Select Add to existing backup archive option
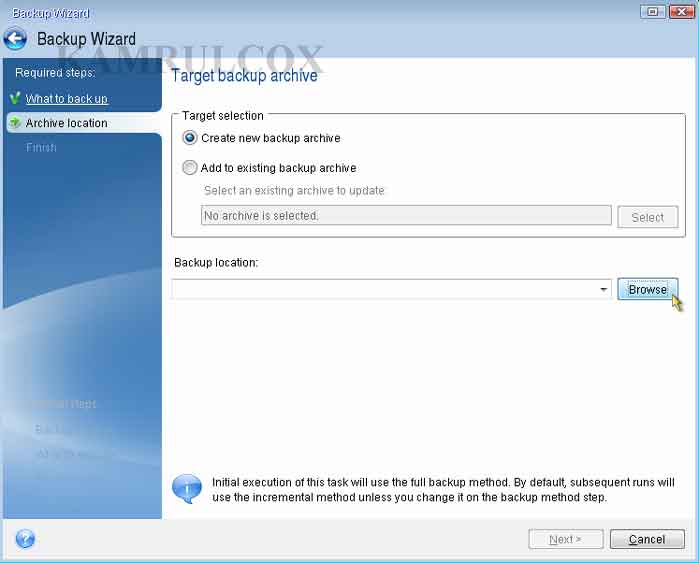Image resolution: width=699 pixels, height=563 pixels. click(190, 168)
